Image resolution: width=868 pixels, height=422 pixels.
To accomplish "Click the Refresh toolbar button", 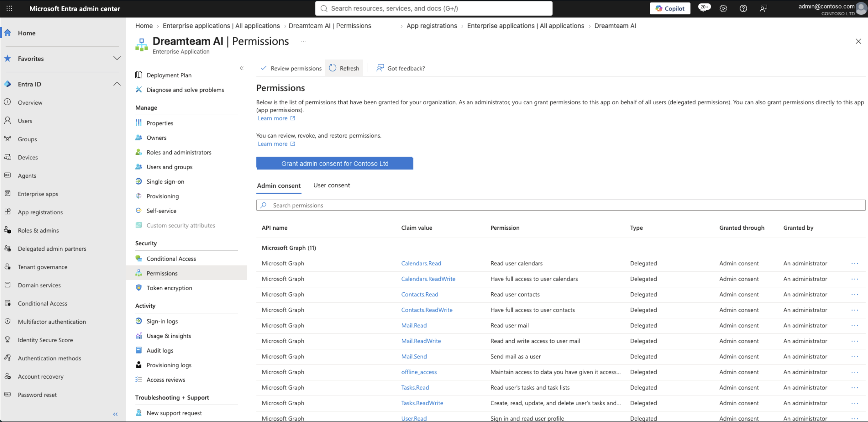I will [344, 68].
